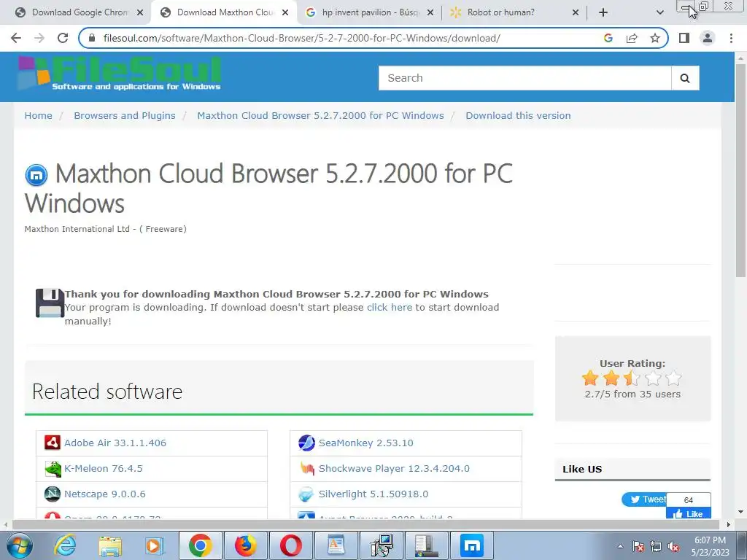Screen dimensions: 747x560
Task: Open Download this version breadcrumb
Action: pyautogui.click(x=518, y=116)
